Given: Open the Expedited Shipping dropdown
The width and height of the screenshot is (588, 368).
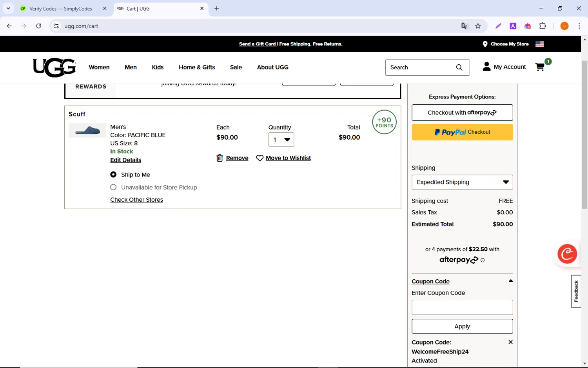Looking at the screenshot, I should point(462,182).
